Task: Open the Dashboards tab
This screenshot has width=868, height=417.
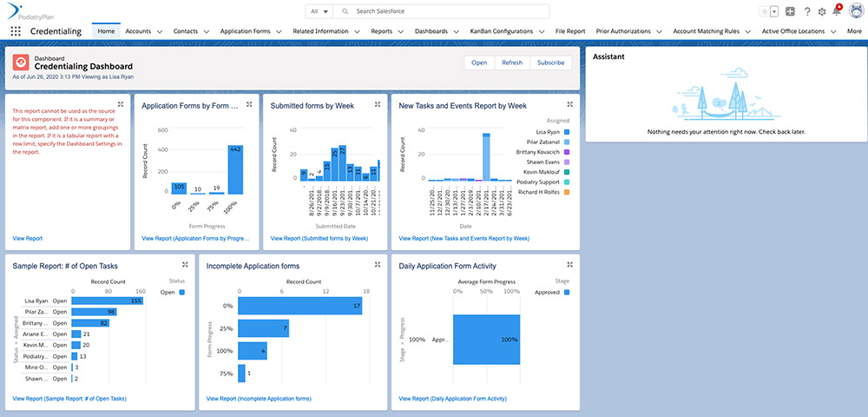Action: [431, 31]
